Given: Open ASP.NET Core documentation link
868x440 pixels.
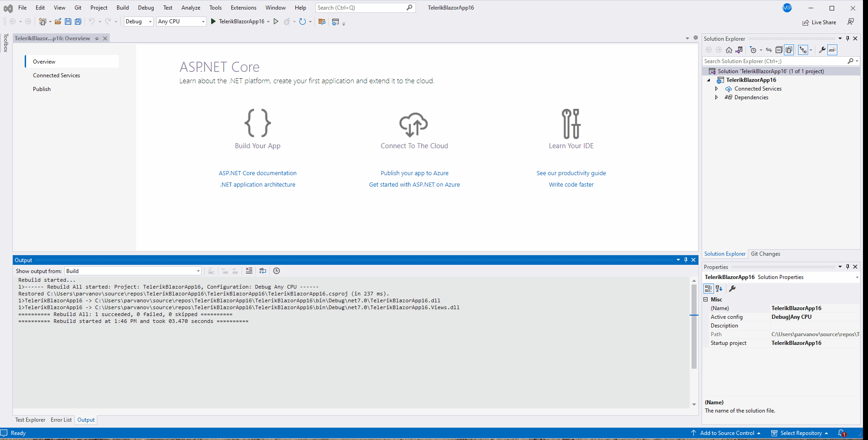Looking at the screenshot, I should point(258,173).
